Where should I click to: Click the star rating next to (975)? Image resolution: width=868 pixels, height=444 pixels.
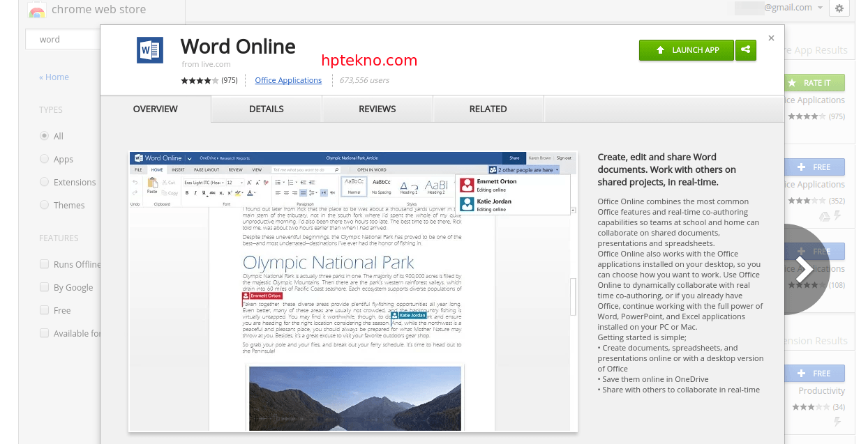pos(200,80)
